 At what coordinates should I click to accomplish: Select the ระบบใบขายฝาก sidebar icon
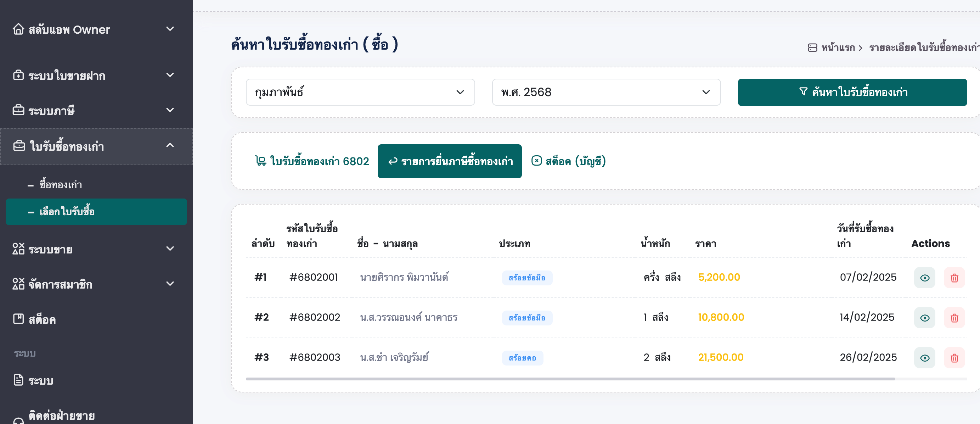[19, 76]
